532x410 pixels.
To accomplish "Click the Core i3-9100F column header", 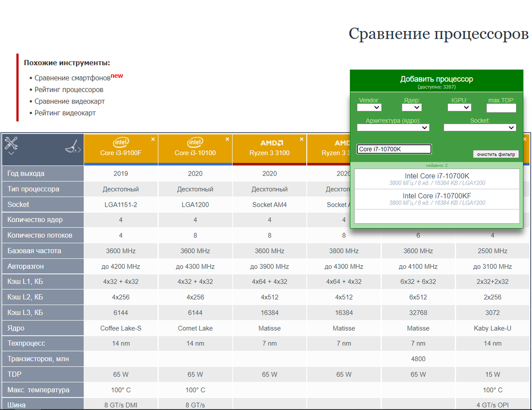I will coord(121,153).
